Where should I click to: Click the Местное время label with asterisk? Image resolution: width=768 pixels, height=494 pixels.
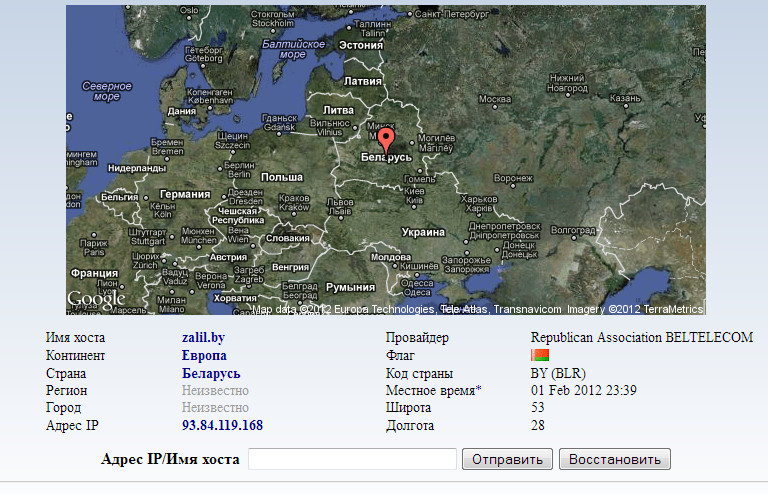pyautogui.click(x=433, y=390)
